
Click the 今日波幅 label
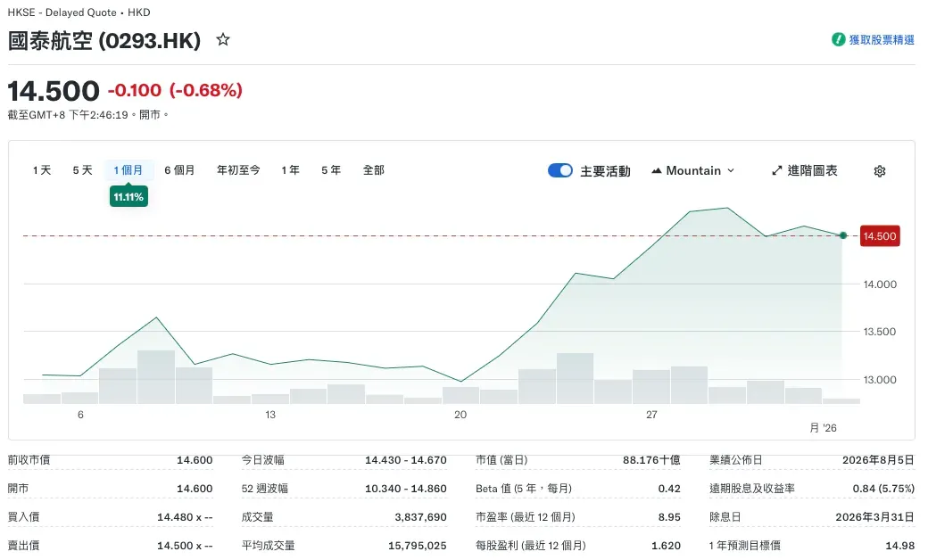tap(262, 460)
